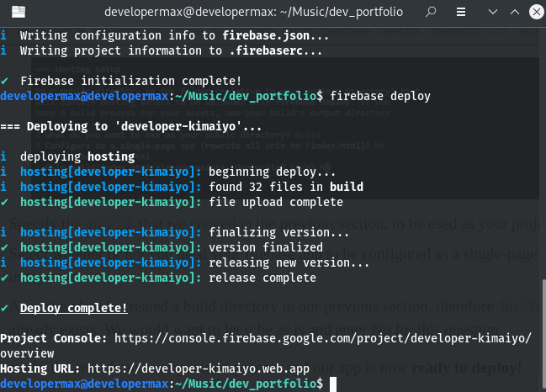Click the '.firebaserc' filename text

(267, 50)
